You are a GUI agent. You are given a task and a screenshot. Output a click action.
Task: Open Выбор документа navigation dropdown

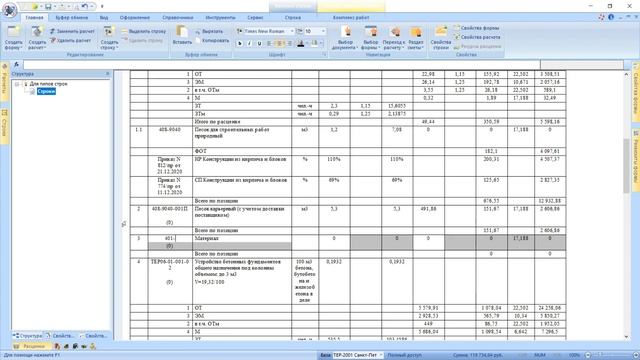345,38
